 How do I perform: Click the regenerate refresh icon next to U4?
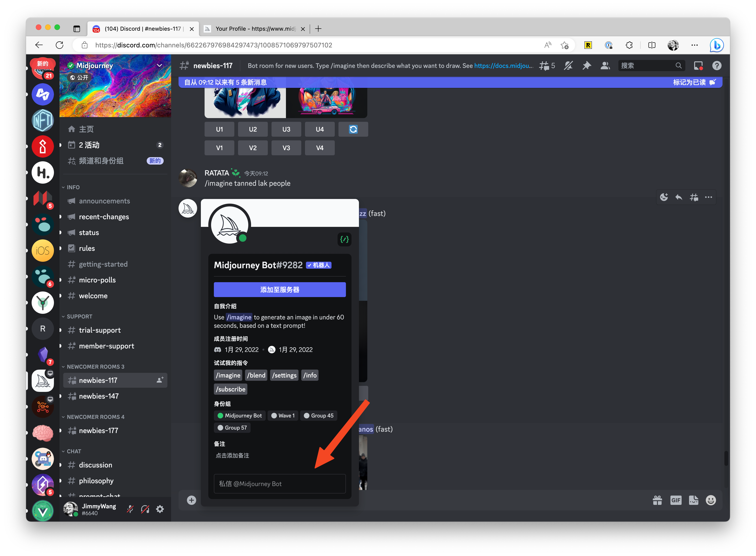click(x=353, y=129)
